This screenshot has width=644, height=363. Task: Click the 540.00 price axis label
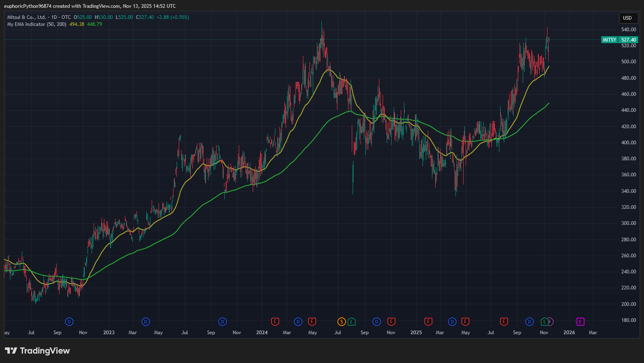628,30
